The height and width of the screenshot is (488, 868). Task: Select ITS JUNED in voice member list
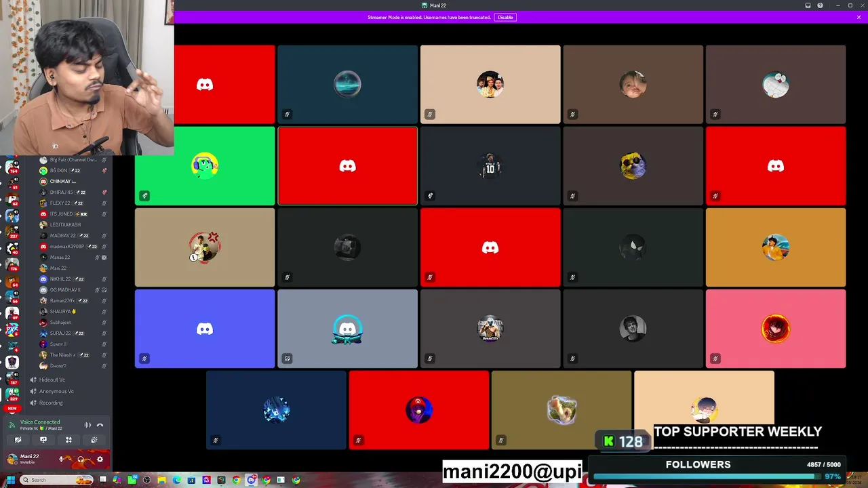click(x=73, y=214)
